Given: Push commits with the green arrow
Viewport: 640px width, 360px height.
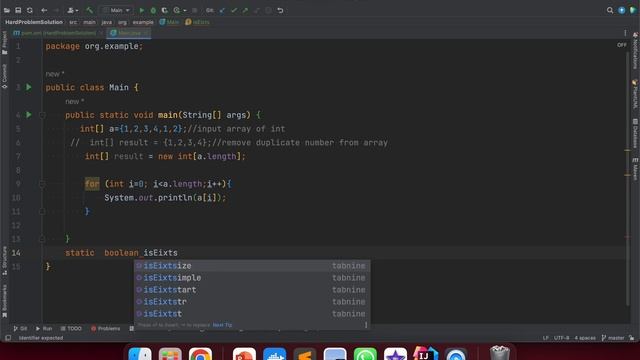Looking at the screenshot, I should click(245, 10).
